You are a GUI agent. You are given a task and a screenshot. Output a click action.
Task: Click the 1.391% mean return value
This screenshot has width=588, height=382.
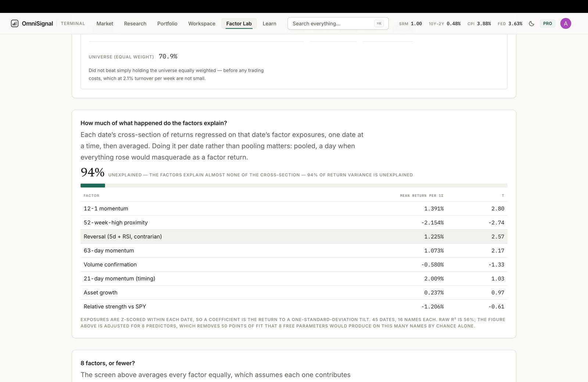(434, 208)
